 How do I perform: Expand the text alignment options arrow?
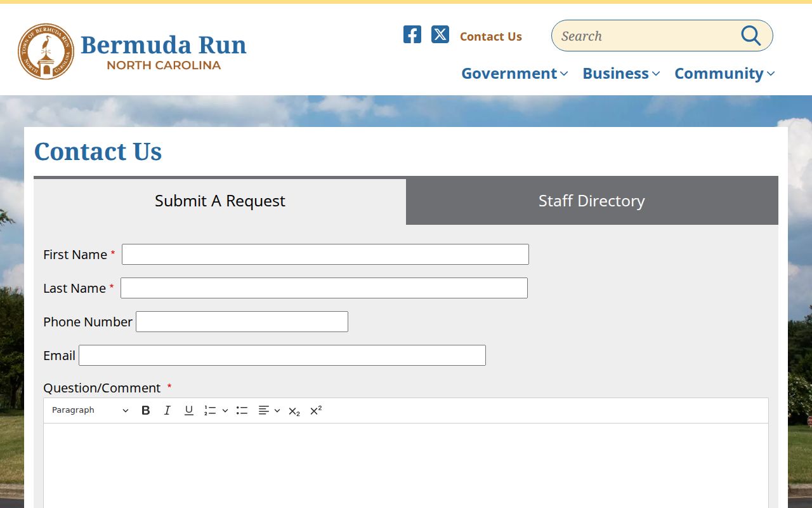277,410
